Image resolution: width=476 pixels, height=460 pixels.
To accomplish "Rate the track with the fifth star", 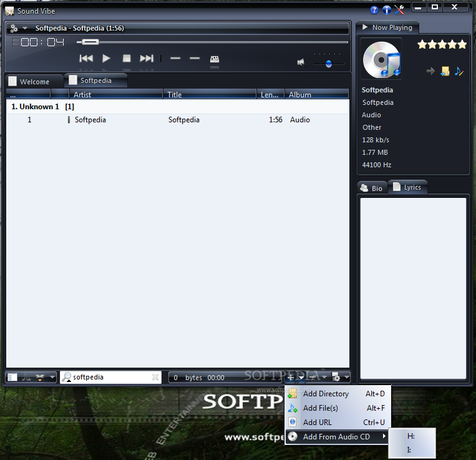I will (462, 45).
